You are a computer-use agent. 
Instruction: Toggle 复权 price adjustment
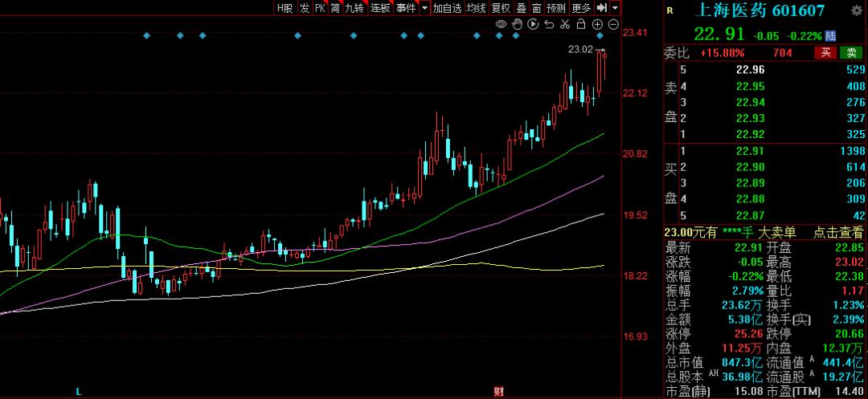tap(501, 8)
